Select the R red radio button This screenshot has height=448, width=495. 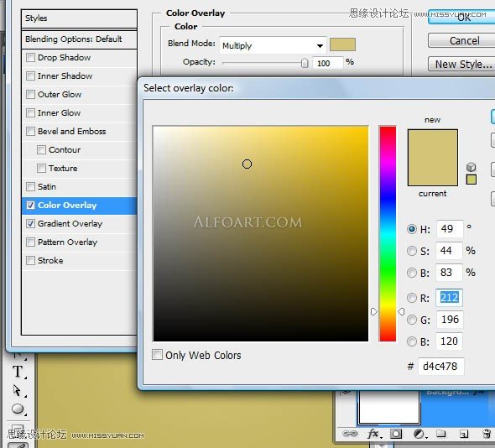point(412,297)
